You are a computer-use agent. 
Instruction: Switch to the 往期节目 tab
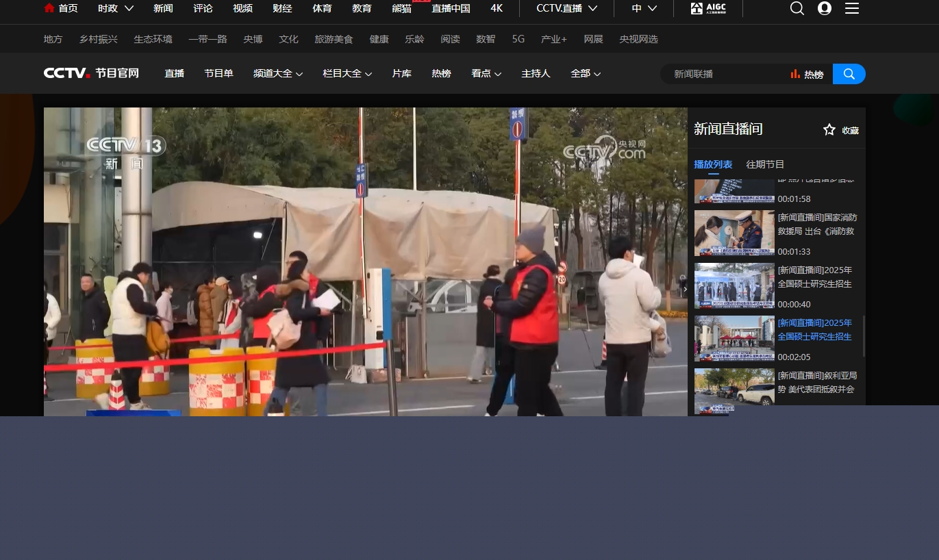point(765,164)
